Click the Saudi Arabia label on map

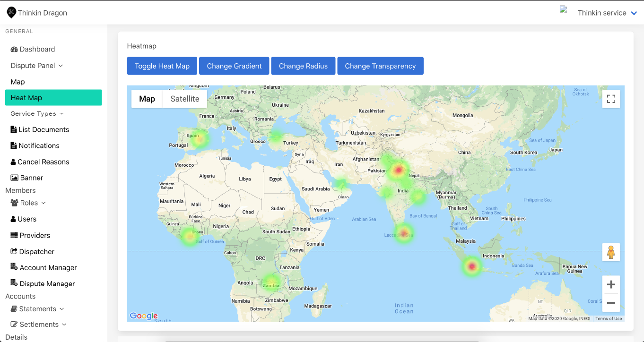tap(315, 189)
